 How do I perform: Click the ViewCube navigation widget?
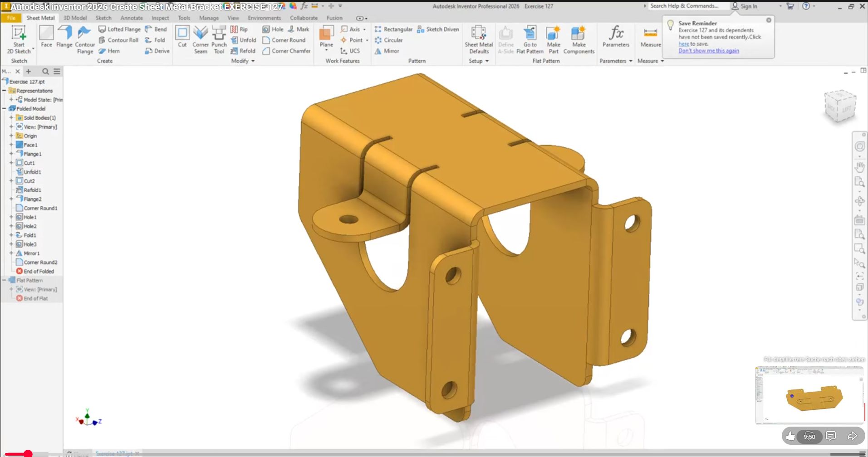[x=840, y=107]
